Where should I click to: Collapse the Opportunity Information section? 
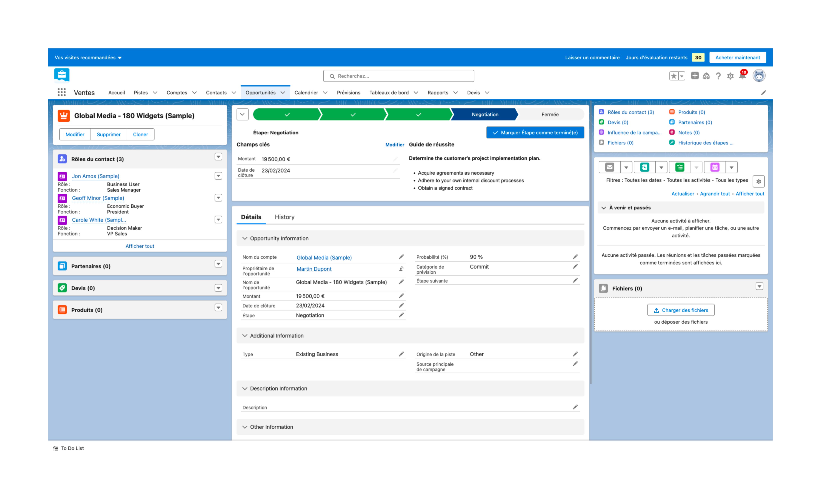tap(245, 238)
